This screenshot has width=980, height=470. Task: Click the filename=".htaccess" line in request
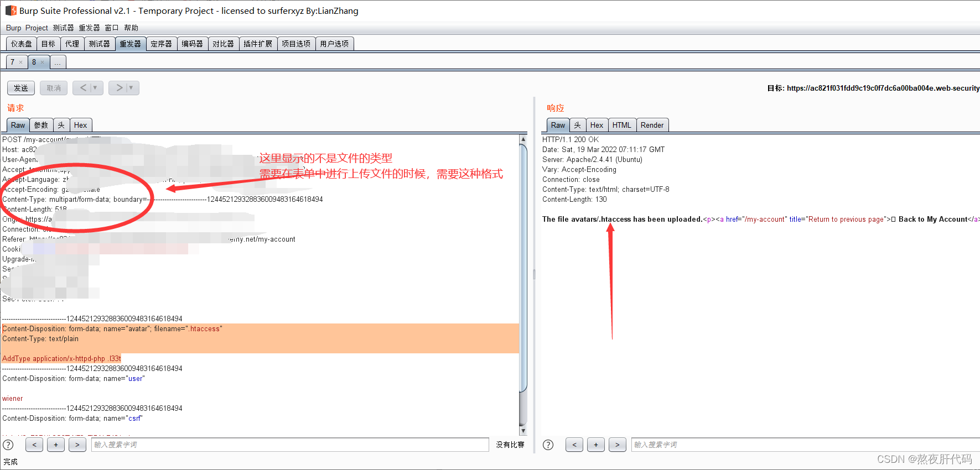click(112, 329)
